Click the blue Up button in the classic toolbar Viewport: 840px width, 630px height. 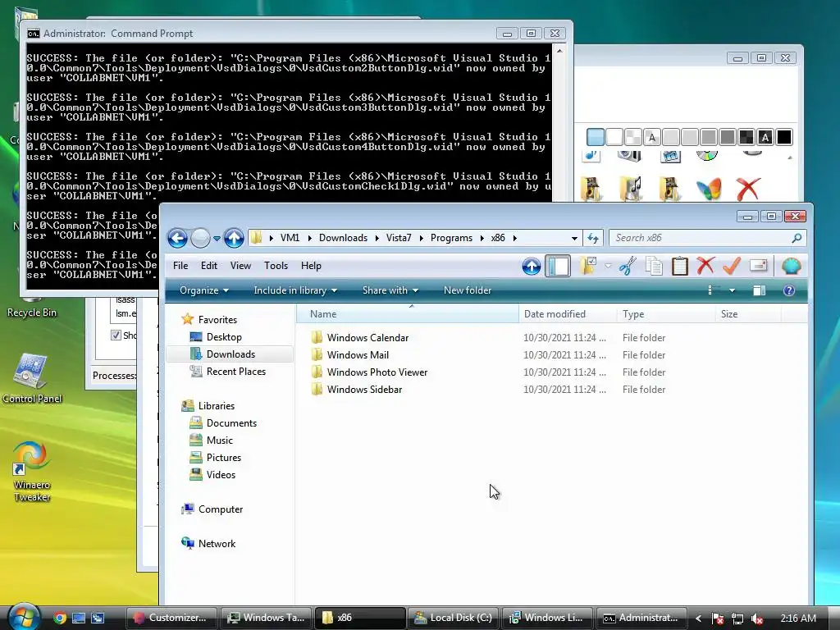pyautogui.click(x=532, y=266)
